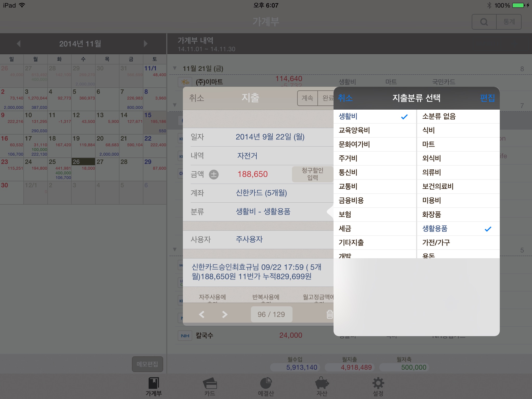Tap the 계속 button
The image size is (532, 399).
[x=308, y=98]
